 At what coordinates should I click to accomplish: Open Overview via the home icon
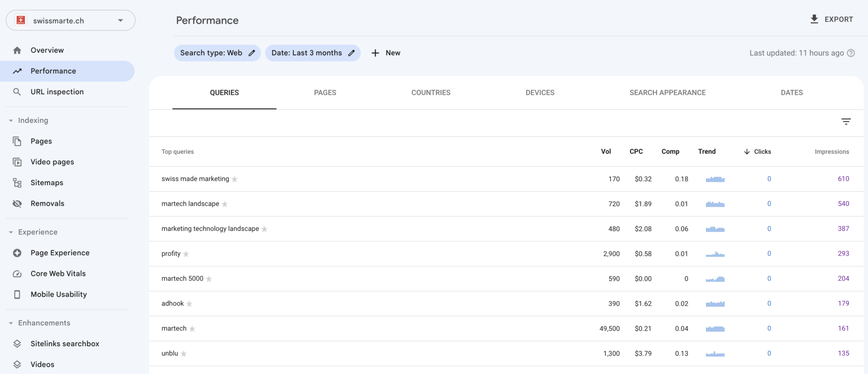tap(17, 50)
